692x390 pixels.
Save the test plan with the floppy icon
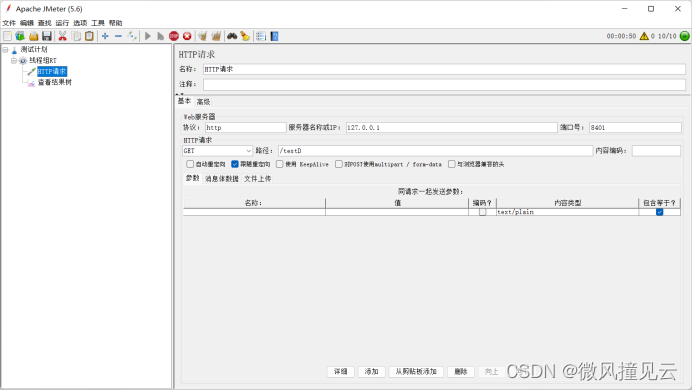pyautogui.click(x=47, y=36)
